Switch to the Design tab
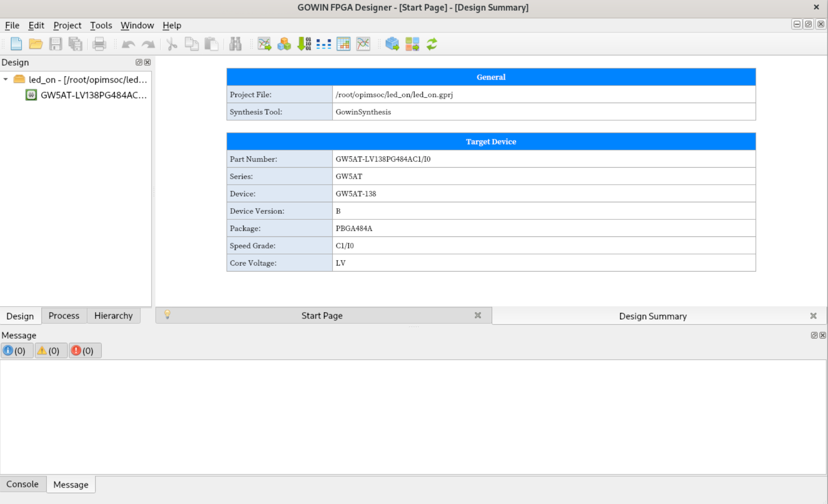The width and height of the screenshot is (828, 504). [x=20, y=316]
